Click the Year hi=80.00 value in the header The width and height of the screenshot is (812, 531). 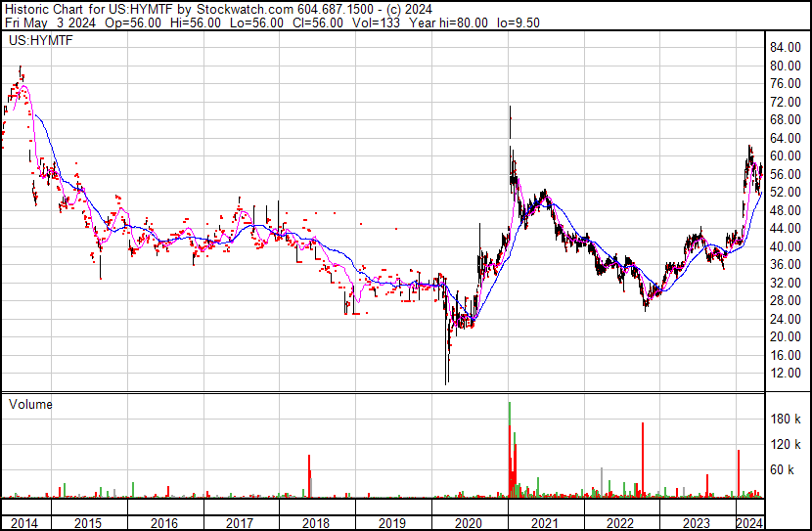pyautogui.click(x=448, y=22)
